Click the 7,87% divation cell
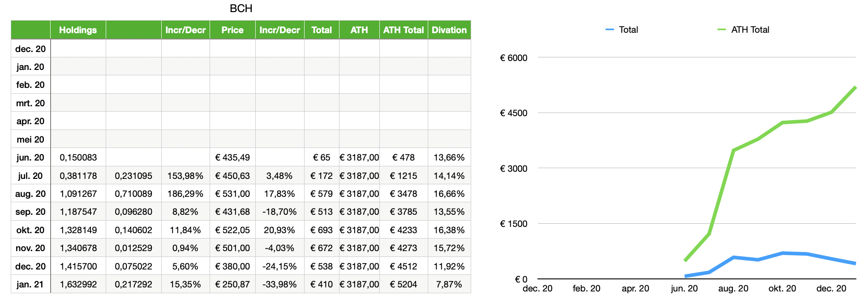The image size is (868, 304). pyautogui.click(x=449, y=284)
